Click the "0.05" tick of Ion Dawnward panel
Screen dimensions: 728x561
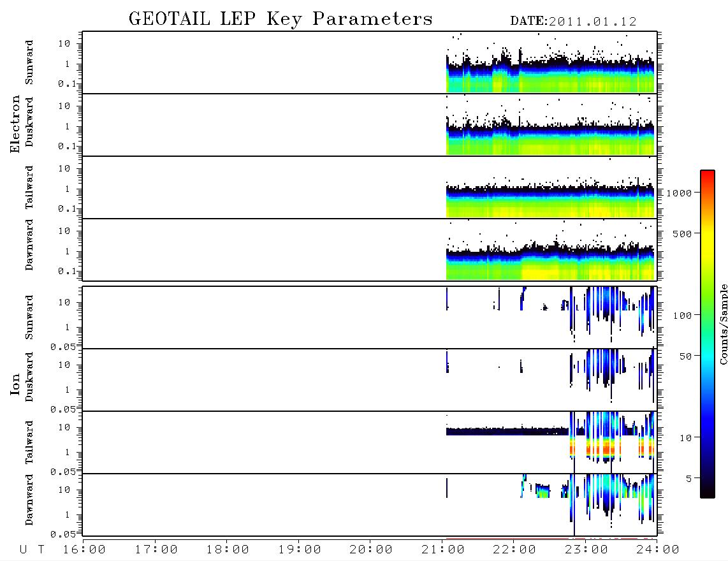tap(63, 534)
